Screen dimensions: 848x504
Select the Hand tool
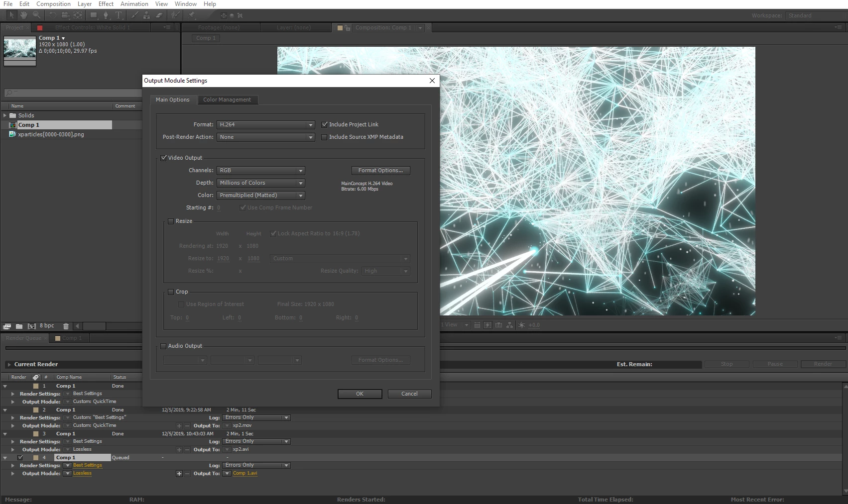pos(23,15)
